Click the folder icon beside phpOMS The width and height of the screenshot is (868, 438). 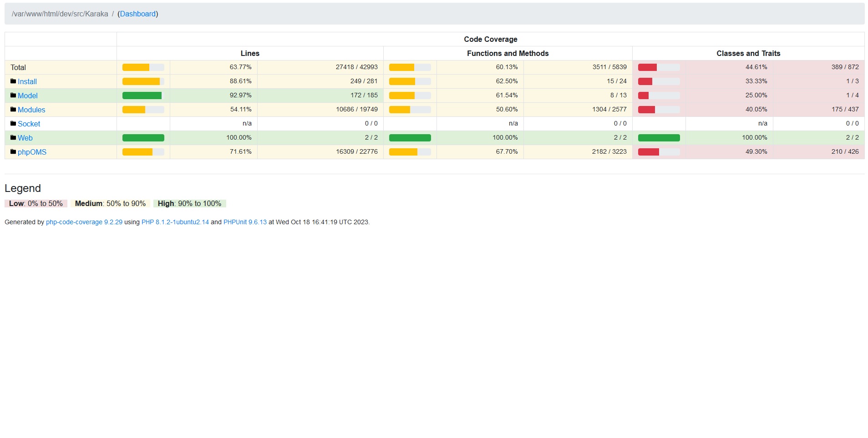click(x=13, y=152)
